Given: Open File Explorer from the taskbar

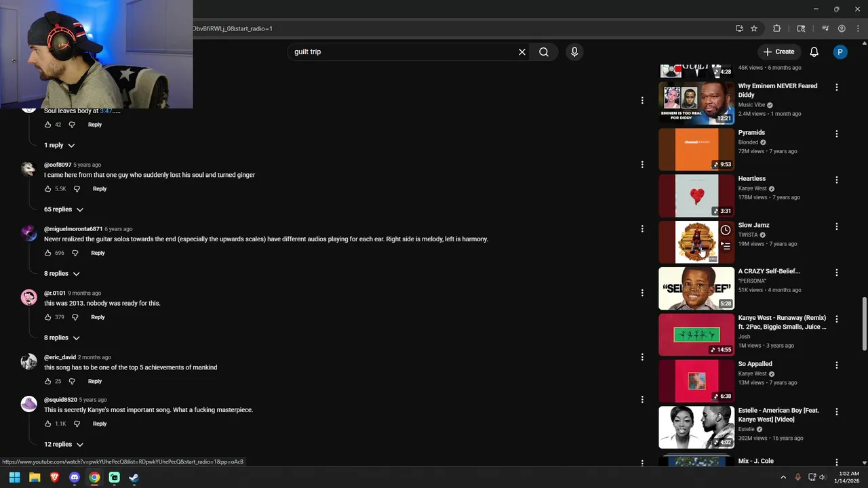Looking at the screenshot, I should pyautogui.click(x=35, y=477).
